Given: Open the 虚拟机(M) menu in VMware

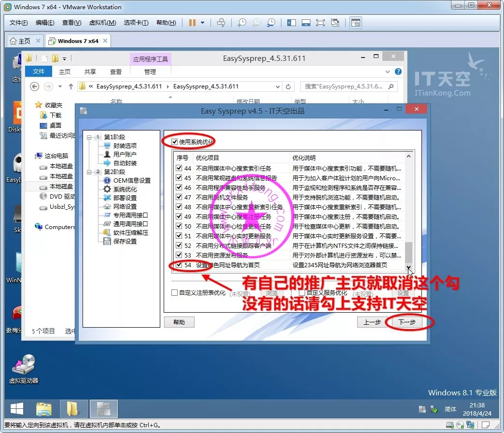Looking at the screenshot, I should 102,23.
